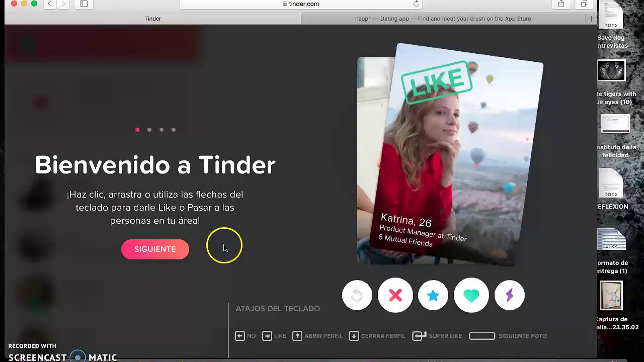
Task: Select the second onboarding page dot
Action: pyautogui.click(x=149, y=130)
